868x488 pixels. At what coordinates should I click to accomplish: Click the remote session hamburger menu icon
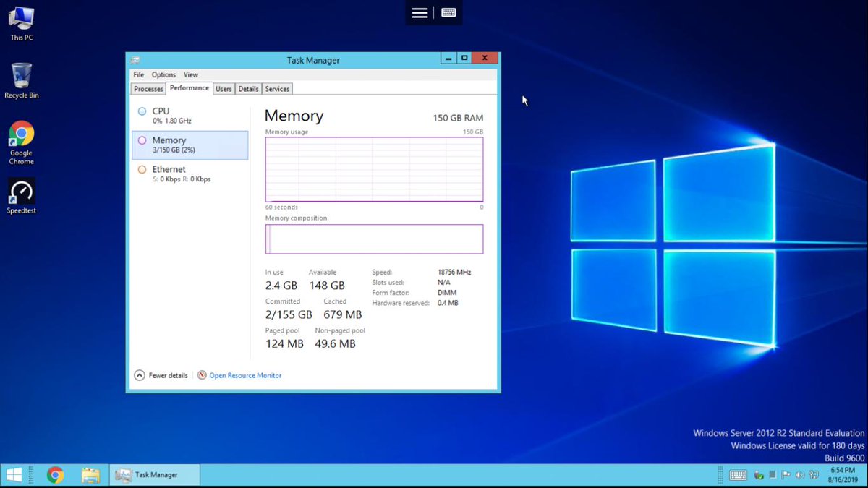click(x=420, y=13)
